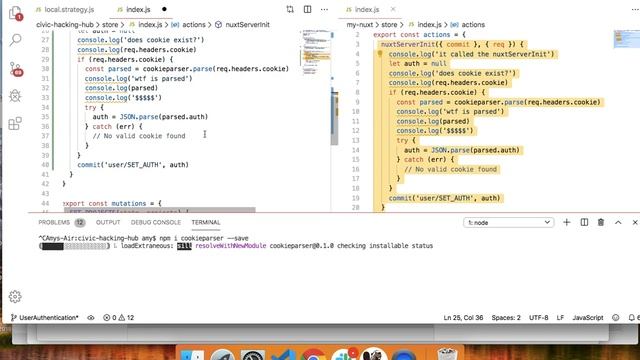This screenshot has height=360, width=640.
Task: Click the lightbulb quick-fix icon at line 4
Action: click(x=380, y=54)
